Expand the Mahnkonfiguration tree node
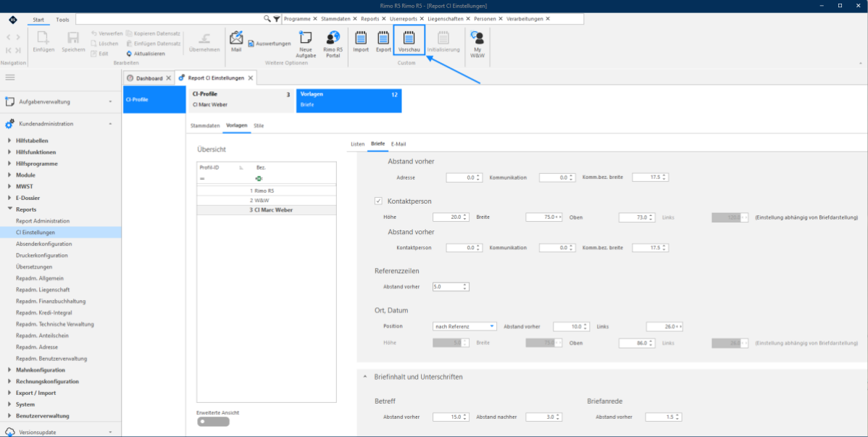 pyautogui.click(x=9, y=370)
